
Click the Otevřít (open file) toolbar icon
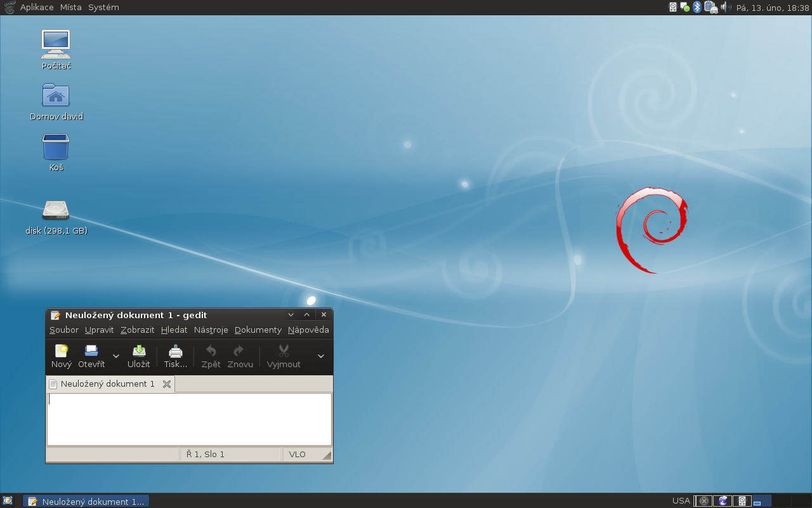pos(91,351)
